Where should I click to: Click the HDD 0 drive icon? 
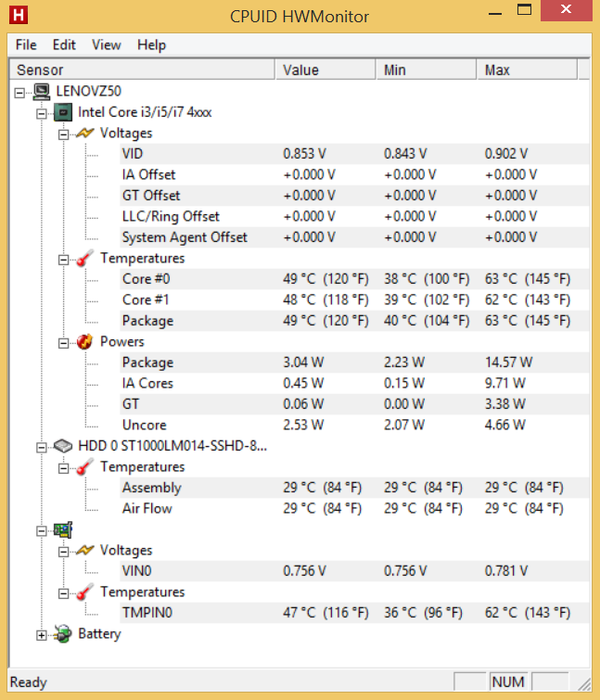(x=63, y=446)
